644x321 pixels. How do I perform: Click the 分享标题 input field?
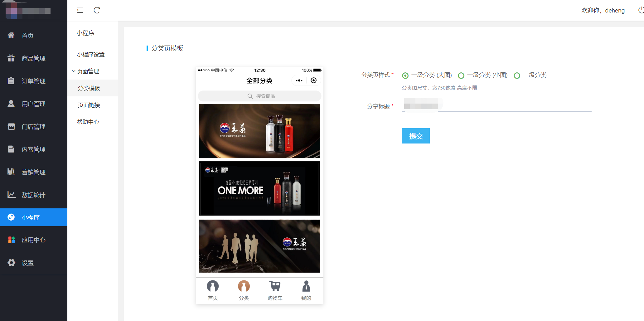point(497,105)
